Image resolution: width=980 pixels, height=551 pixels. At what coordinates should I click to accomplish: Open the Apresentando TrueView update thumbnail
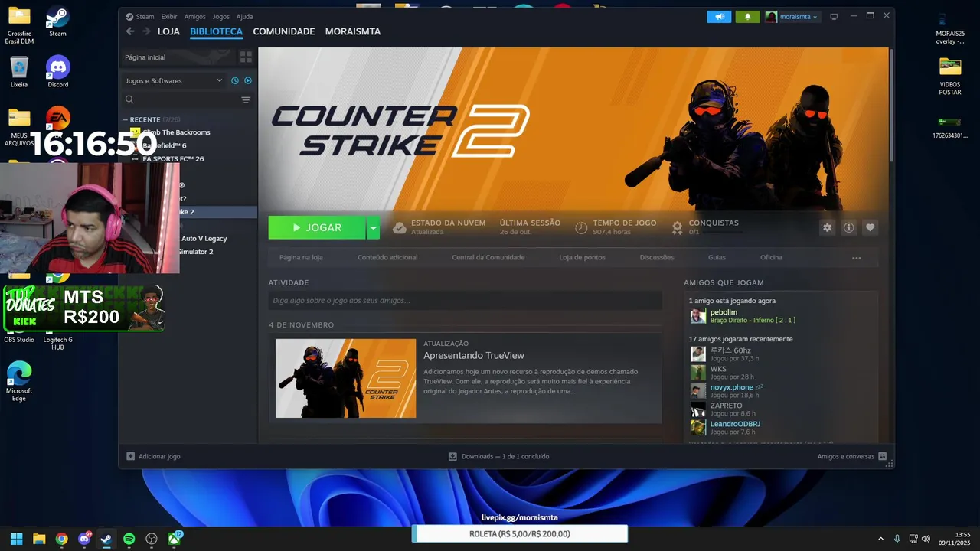[345, 378]
